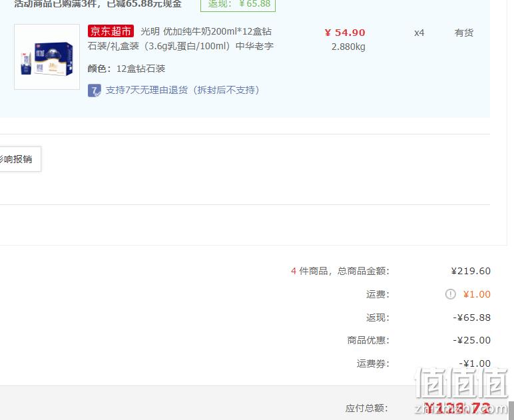The width and height of the screenshot is (514, 420).
Task: Select the 4 件商品, 总商品金额 label
Action: pos(340,271)
